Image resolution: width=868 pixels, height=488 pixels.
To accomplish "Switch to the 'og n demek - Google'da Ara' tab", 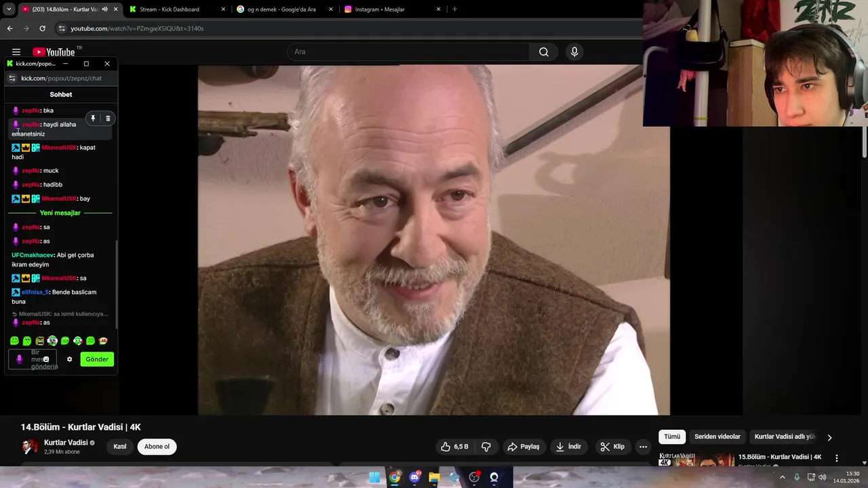I will (281, 9).
